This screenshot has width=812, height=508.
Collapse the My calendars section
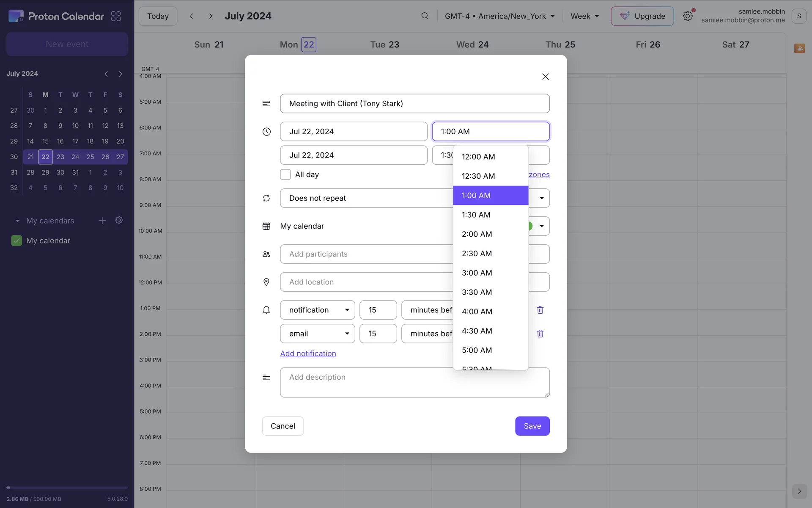pos(17,221)
